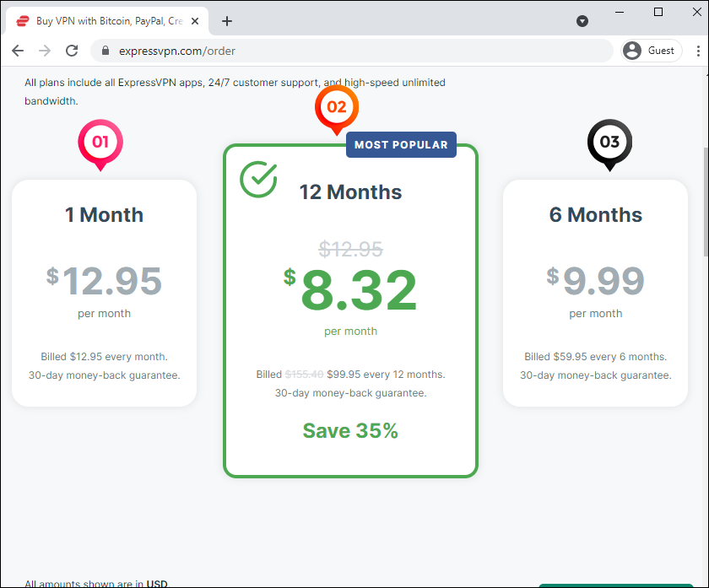Click the Save 35% text
The width and height of the screenshot is (709, 588).
click(x=350, y=431)
